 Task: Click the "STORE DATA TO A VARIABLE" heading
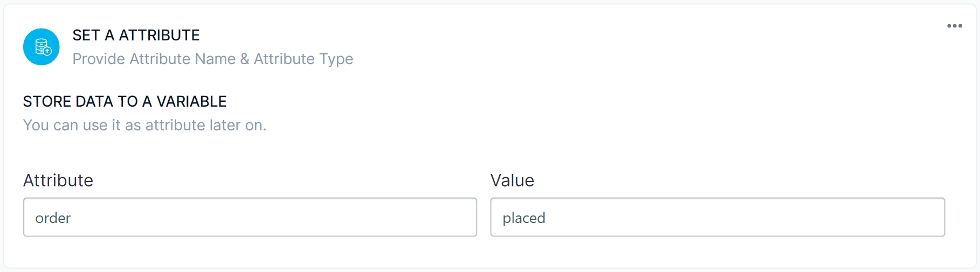[x=125, y=101]
